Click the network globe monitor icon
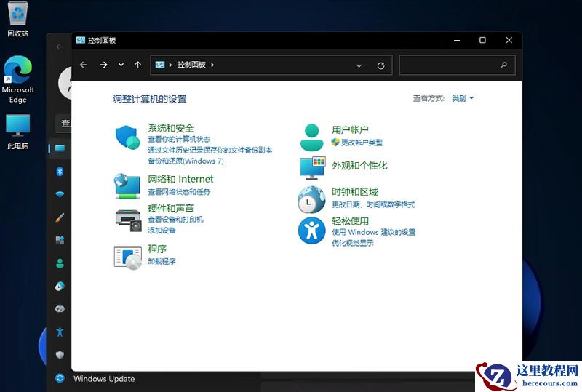The image size is (582, 392). pos(127,186)
